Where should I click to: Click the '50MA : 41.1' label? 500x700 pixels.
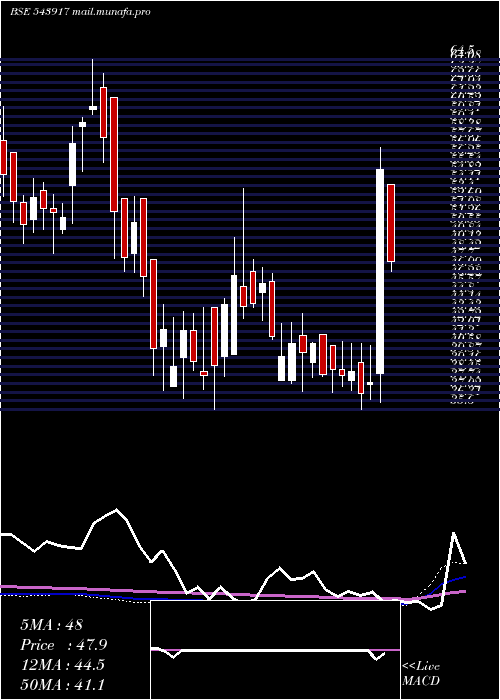62,685
